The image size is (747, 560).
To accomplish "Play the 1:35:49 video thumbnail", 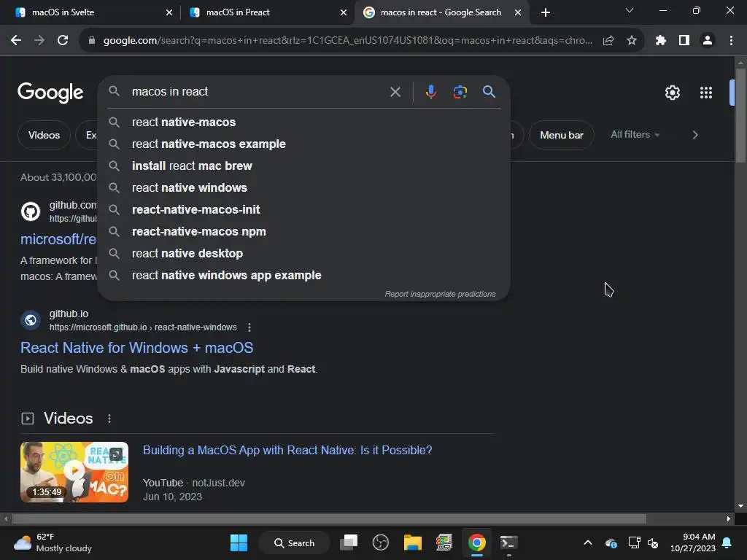I will (x=74, y=472).
